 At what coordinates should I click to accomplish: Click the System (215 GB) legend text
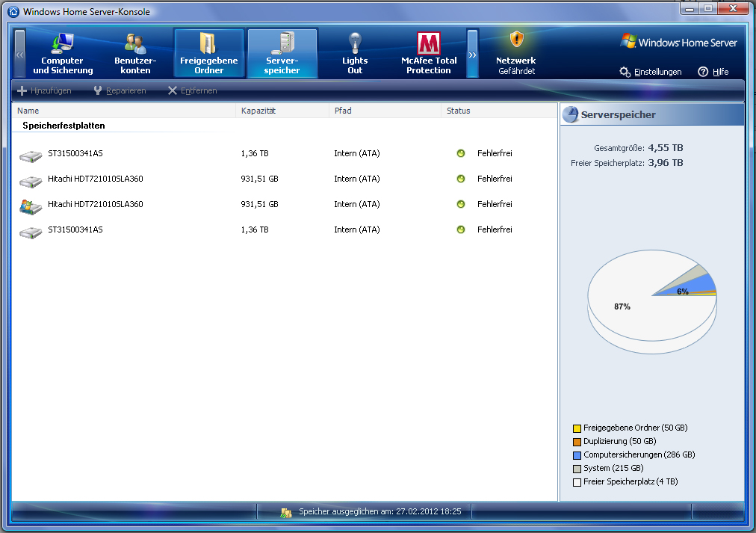point(613,469)
